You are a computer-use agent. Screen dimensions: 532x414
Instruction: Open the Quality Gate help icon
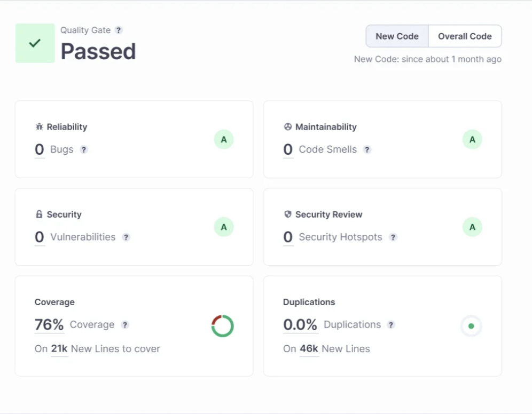(119, 30)
